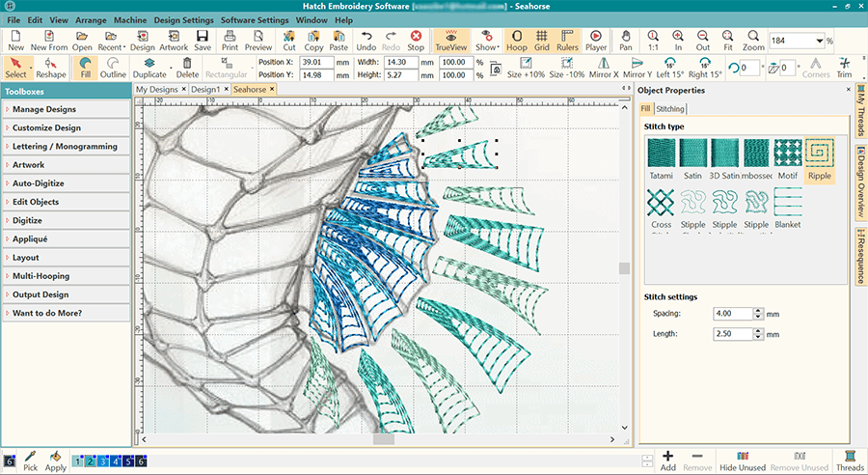Click the Hide Unused button
868x475 pixels.
click(742, 461)
